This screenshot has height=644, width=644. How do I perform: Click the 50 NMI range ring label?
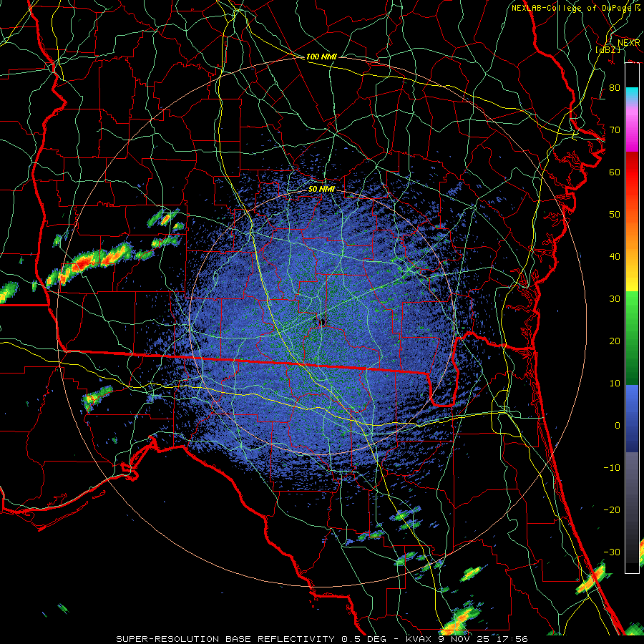pos(321,189)
